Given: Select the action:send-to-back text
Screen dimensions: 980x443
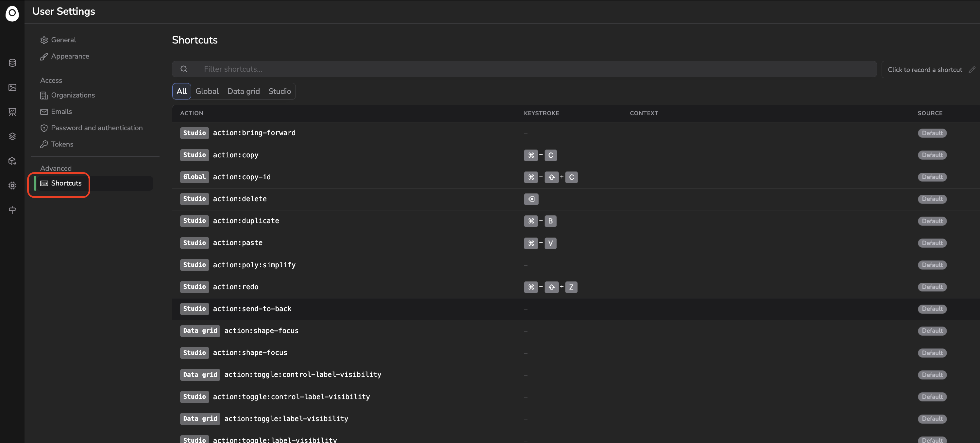Looking at the screenshot, I should (252, 309).
